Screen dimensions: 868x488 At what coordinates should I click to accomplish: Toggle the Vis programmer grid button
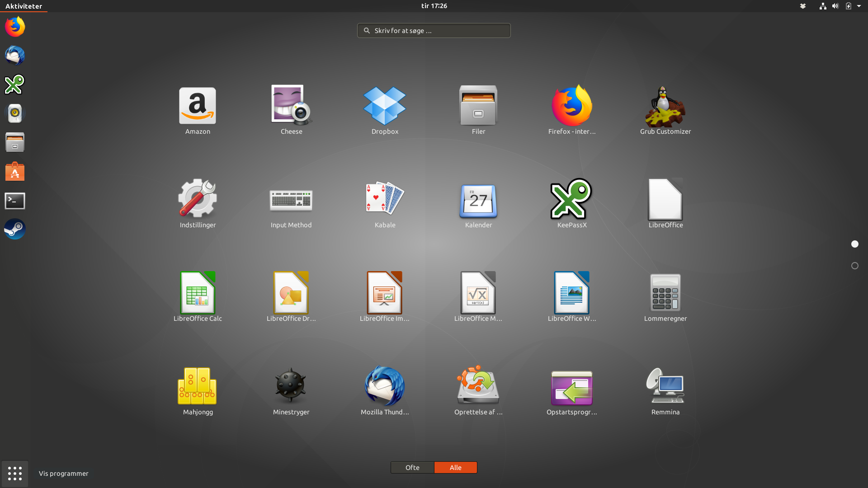[x=15, y=474]
